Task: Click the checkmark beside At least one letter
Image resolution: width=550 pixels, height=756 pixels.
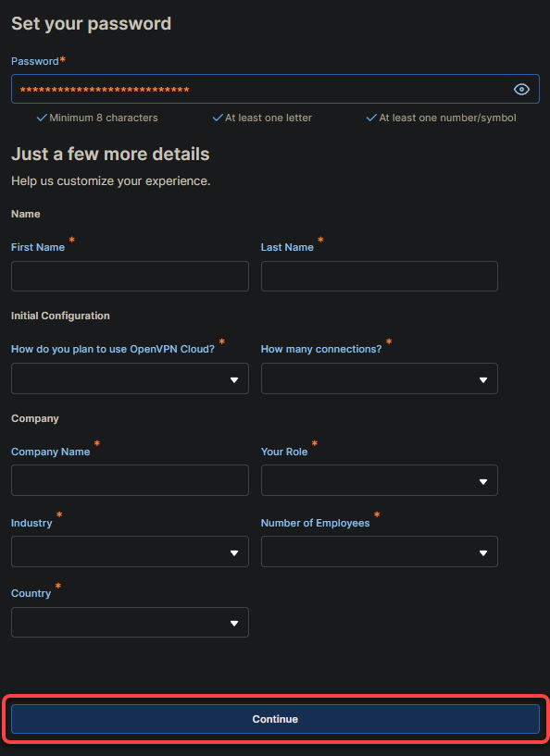Action: tap(218, 118)
